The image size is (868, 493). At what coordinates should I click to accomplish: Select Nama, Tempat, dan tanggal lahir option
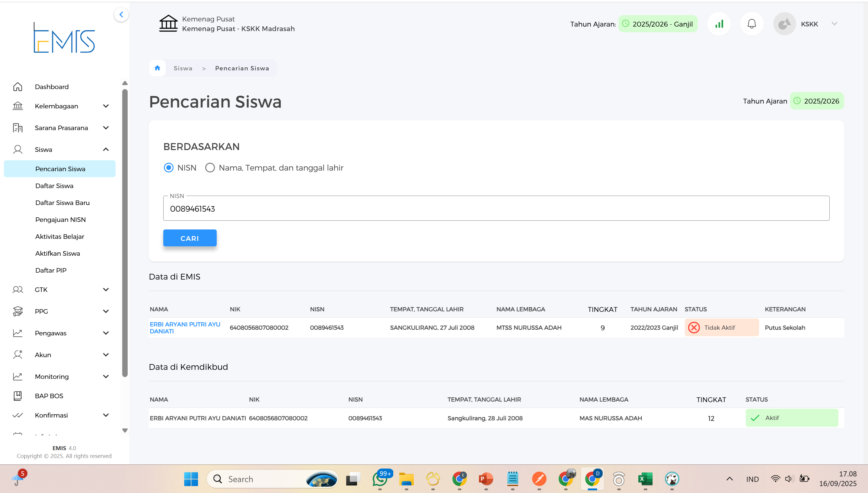[x=210, y=168]
